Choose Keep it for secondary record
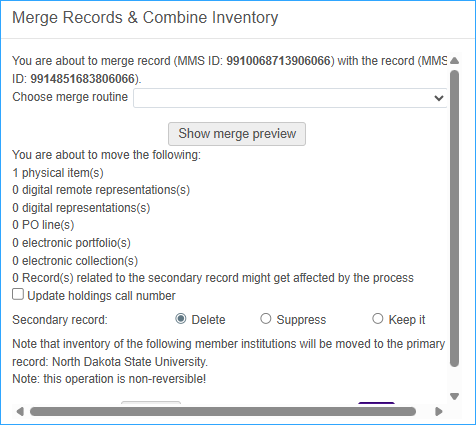 pos(378,319)
